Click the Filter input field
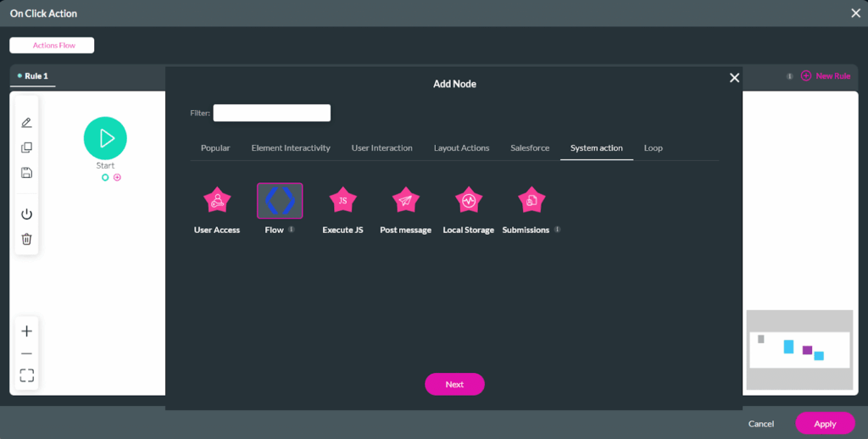Viewport: 868px width, 439px height. click(x=272, y=113)
